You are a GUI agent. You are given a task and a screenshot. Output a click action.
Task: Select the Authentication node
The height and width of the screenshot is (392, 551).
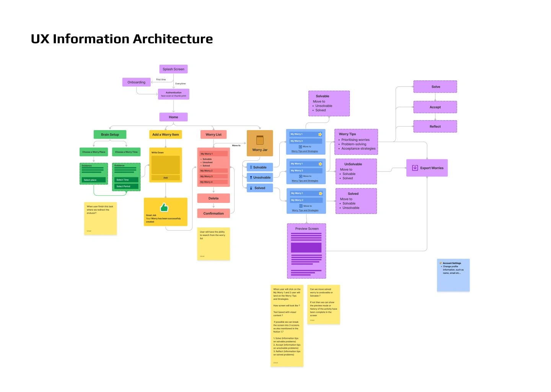[x=174, y=94]
